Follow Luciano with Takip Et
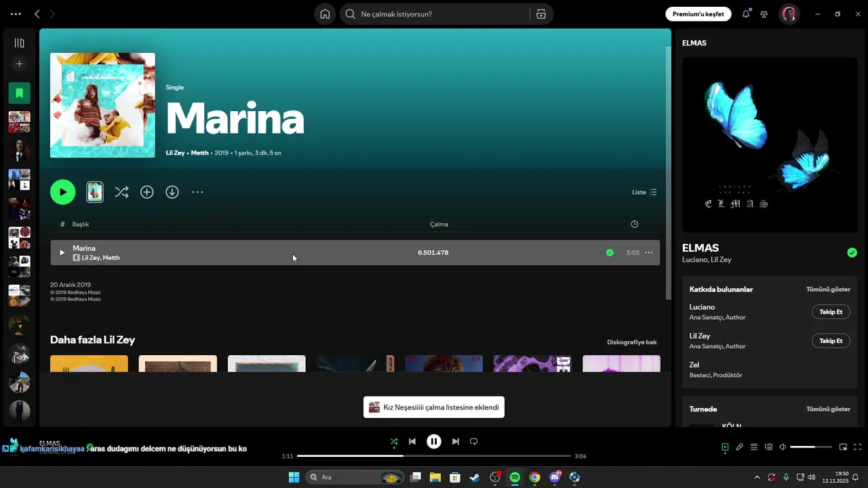This screenshot has height=488, width=868. (x=831, y=312)
